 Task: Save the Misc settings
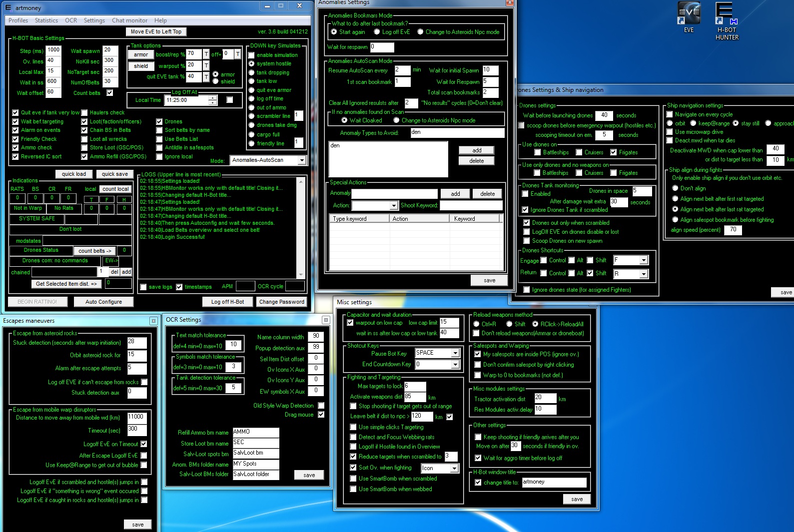point(577,499)
